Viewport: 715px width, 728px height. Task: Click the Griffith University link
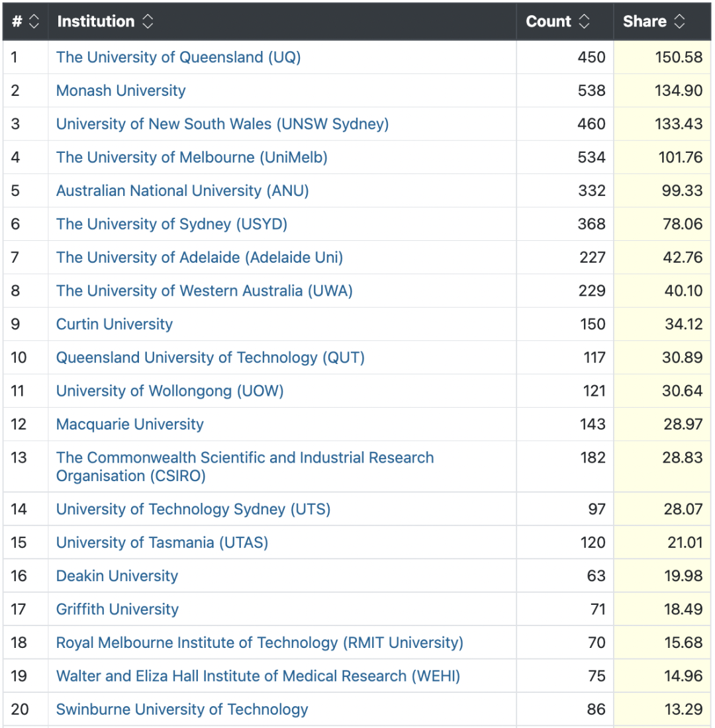tap(117, 610)
